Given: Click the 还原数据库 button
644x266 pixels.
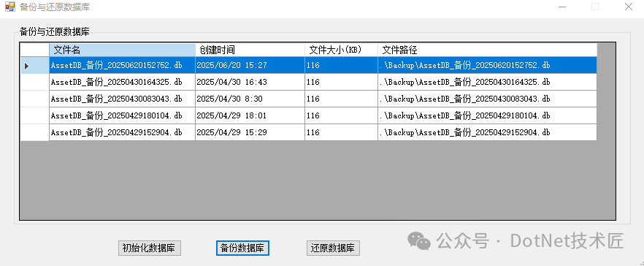Looking at the screenshot, I should tap(333, 248).
